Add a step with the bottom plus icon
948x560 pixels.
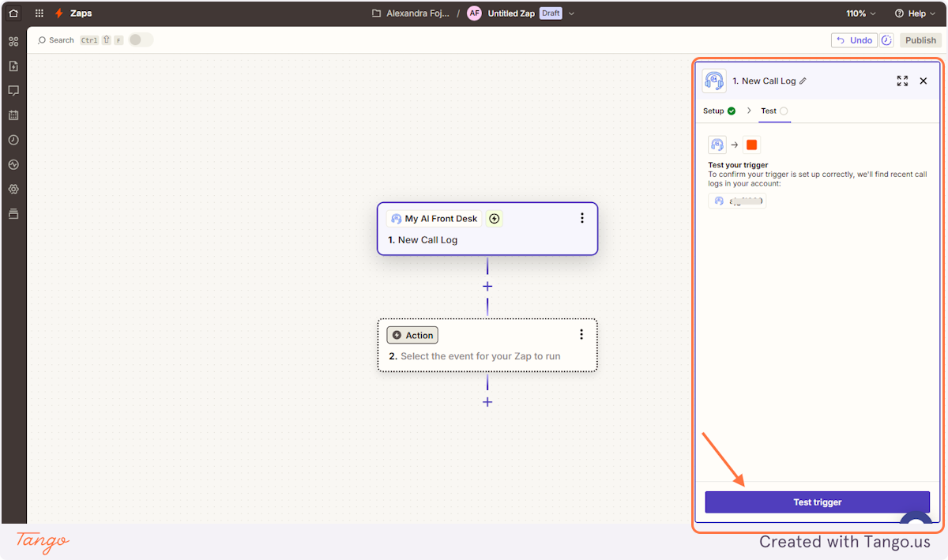[x=487, y=402]
